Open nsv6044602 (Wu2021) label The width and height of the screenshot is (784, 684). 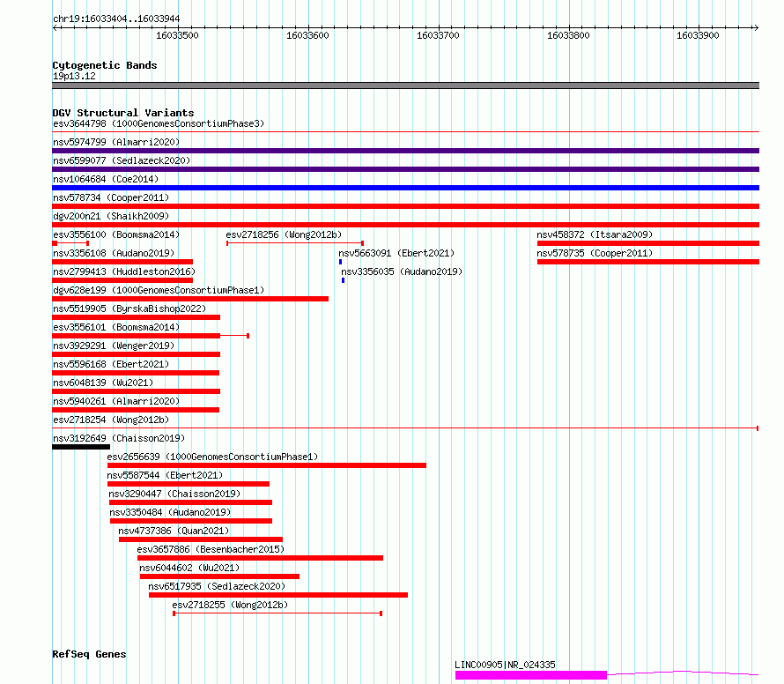(x=189, y=568)
